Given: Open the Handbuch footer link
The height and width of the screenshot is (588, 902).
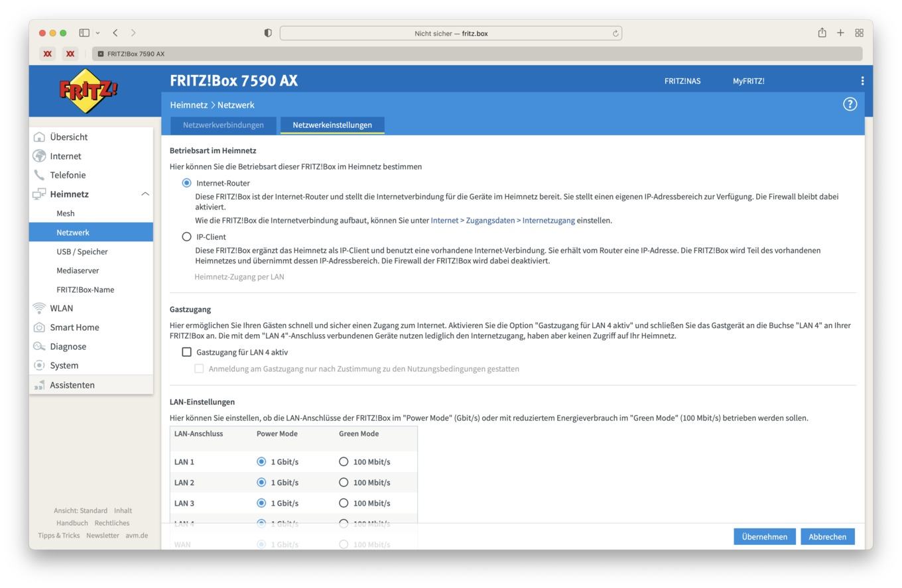Looking at the screenshot, I should (x=72, y=523).
